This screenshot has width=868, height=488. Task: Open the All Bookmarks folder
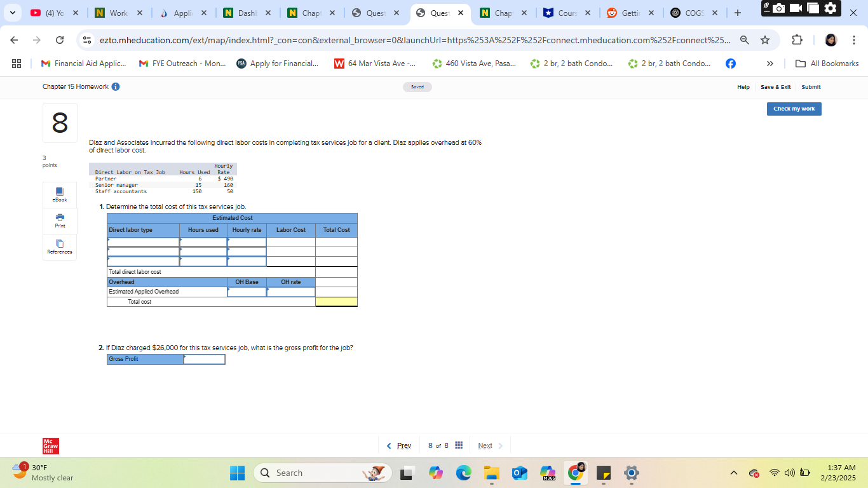(827, 64)
